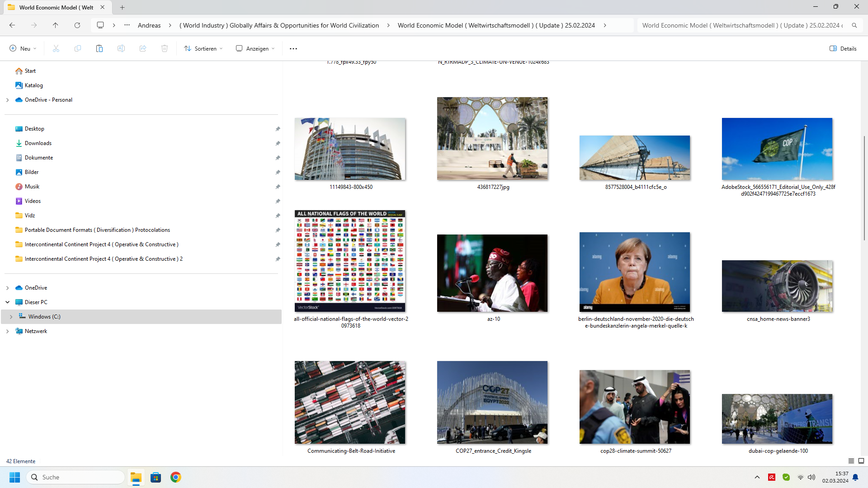868x488 pixels.
Task: Click the Cut scissors icon
Action: point(56,48)
